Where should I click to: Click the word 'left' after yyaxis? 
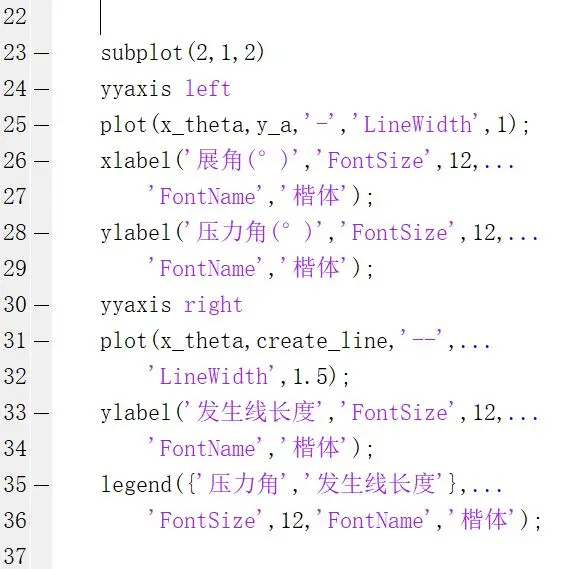208,89
